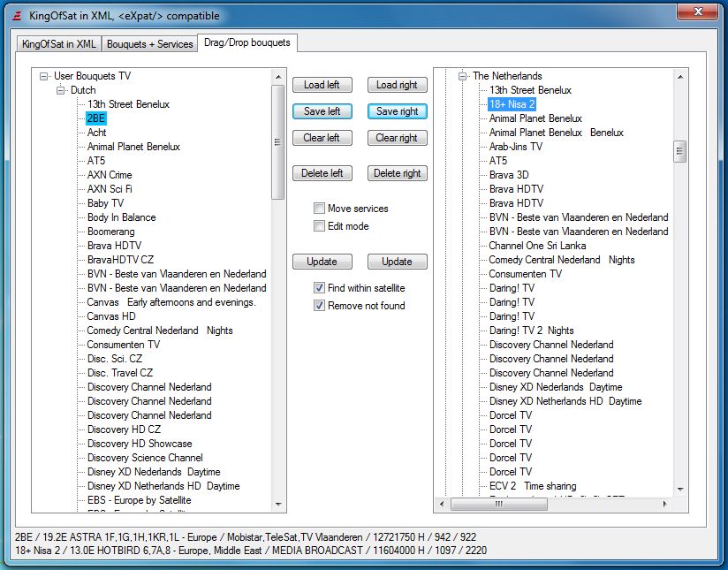Click the right tree horizontal scrollbar thumb
Screen dimensions: 728x570
coord(499,504)
